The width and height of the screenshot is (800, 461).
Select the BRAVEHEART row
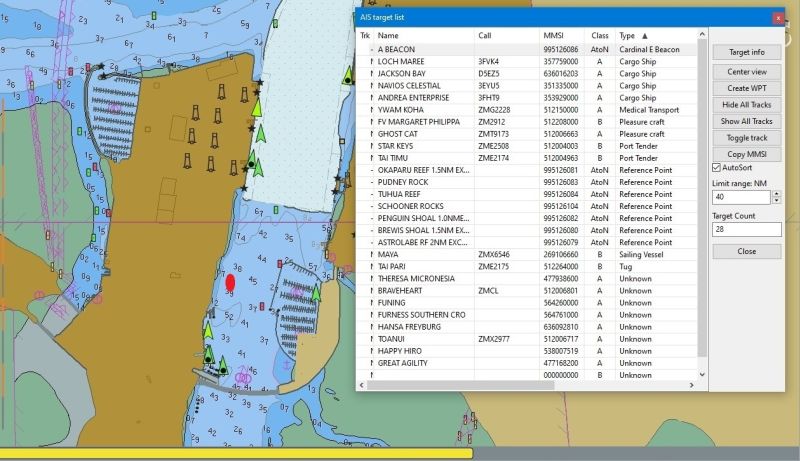point(527,291)
